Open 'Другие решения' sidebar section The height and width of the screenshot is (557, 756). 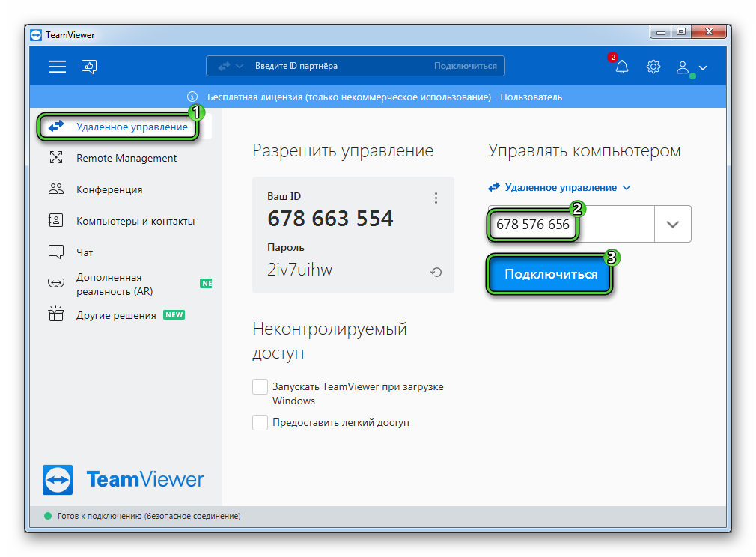tap(116, 315)
